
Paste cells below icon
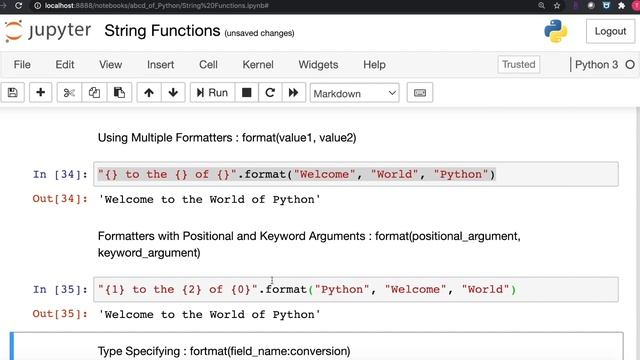click(x=119, y=93)
